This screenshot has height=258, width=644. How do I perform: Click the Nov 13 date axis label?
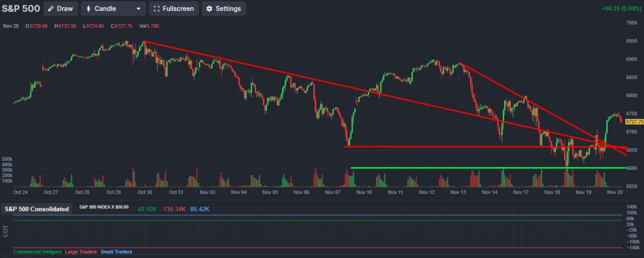pos(458,192)
